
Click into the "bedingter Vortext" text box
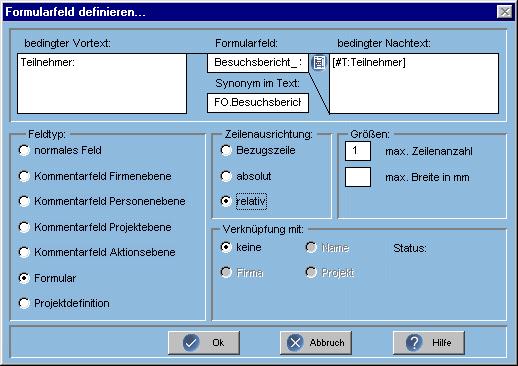click(x=102, y=83)
